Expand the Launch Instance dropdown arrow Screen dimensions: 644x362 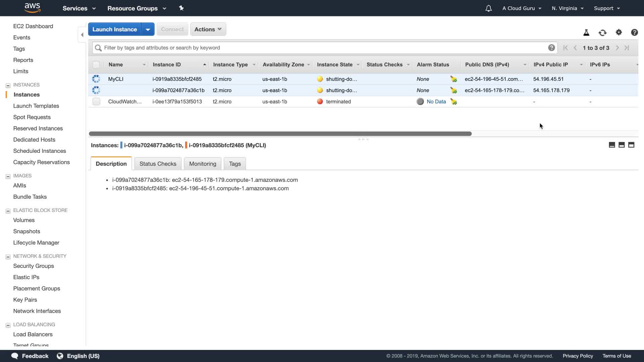(148, 29)
